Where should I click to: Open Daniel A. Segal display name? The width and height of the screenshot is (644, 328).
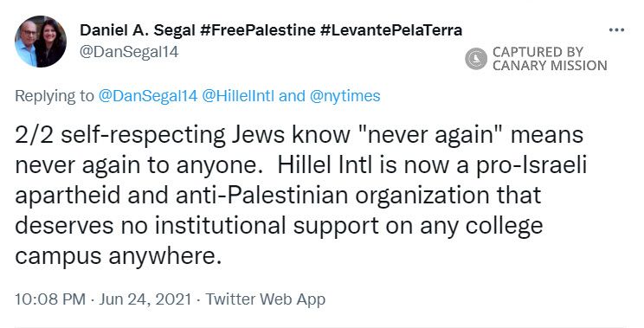(137, 30)
